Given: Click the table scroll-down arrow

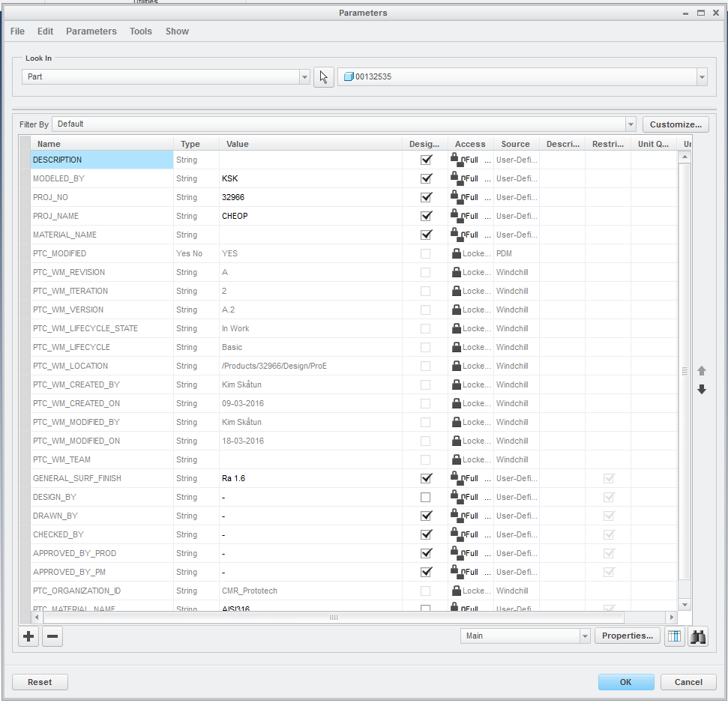Looking at the screenshot, I should coord(685,605).
